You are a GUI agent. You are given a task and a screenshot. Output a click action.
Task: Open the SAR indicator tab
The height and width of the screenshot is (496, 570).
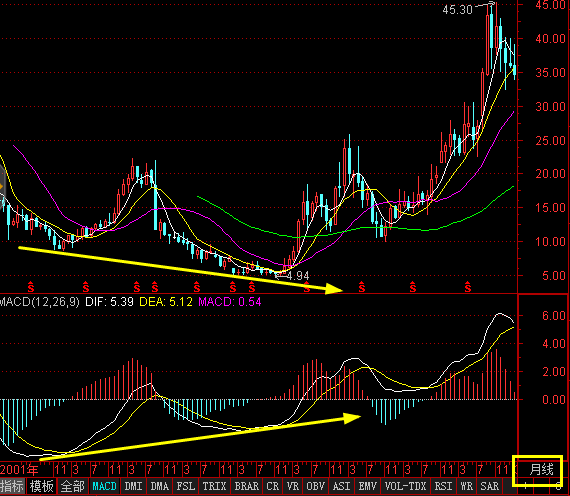point(490,486)
